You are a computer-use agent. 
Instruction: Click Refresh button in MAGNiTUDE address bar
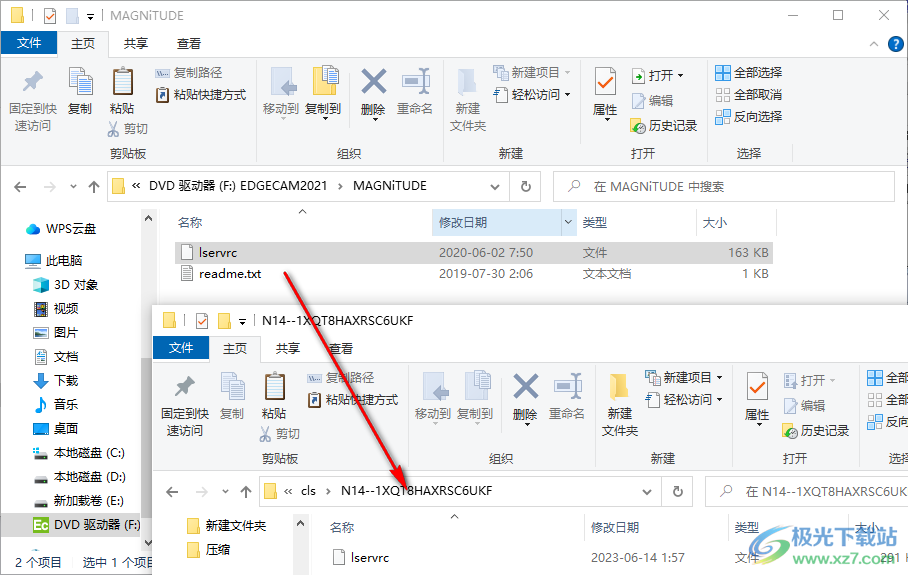[x=525, y=186]
